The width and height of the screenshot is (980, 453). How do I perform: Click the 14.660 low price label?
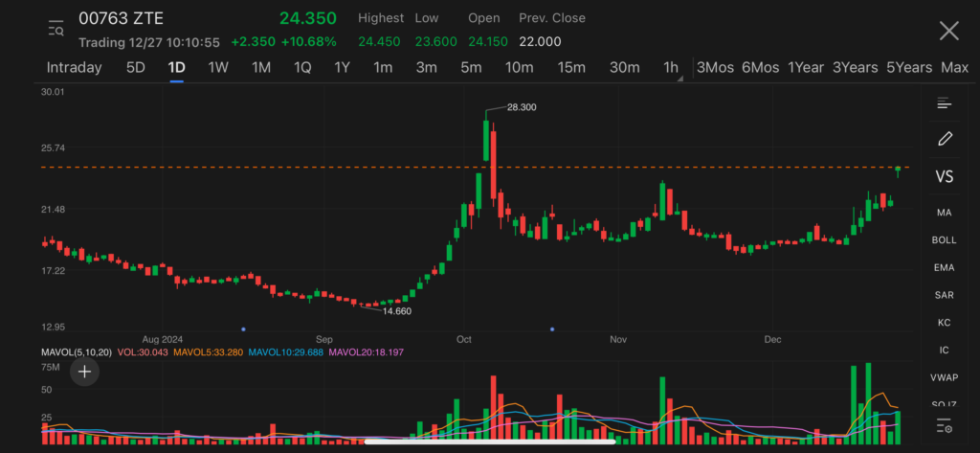coord(397,311)
